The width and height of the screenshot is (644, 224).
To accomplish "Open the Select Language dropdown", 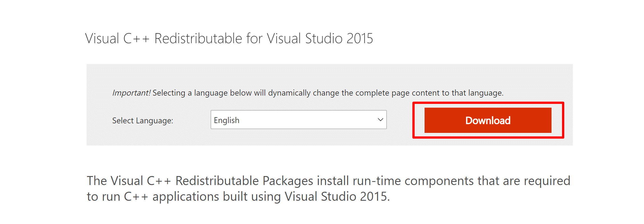I will click(298, 120).
